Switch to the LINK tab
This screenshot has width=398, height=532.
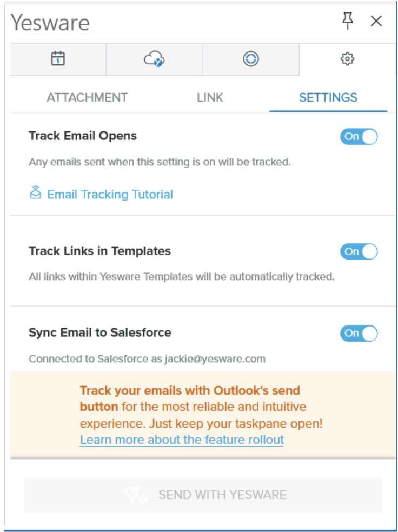pyautogui.click(x=210, y=98)
